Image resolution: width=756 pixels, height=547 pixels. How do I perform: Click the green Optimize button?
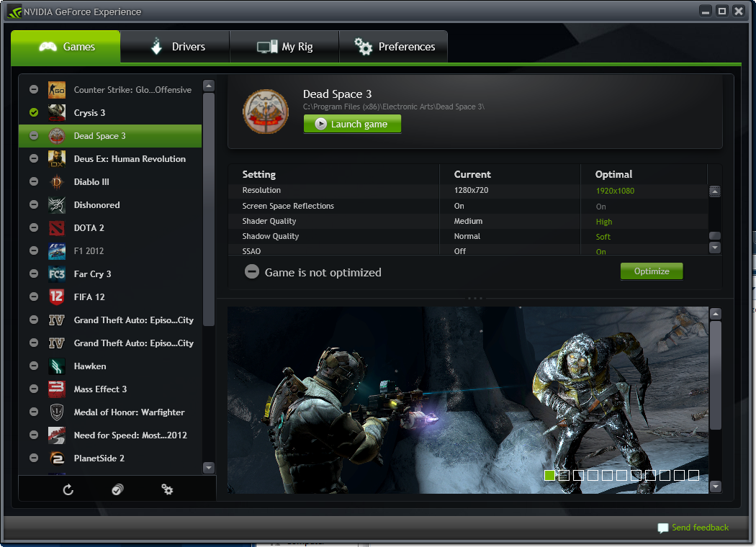click(x=652, y=271)
